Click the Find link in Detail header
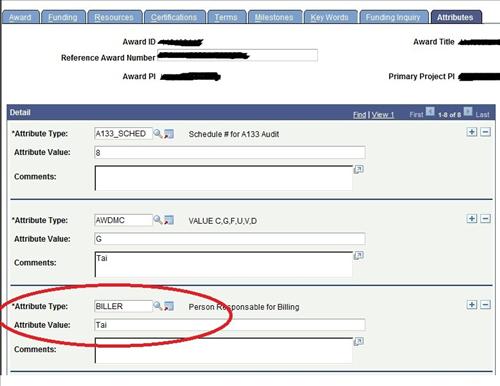500x386 pixels. point(360,115)
